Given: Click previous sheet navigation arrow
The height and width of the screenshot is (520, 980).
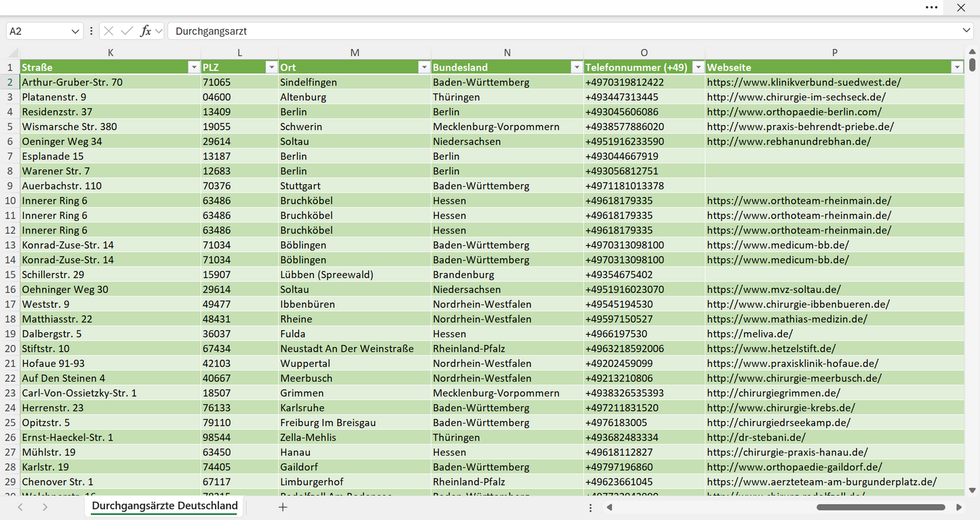Looking at the screenshot, I should (20, 507).
